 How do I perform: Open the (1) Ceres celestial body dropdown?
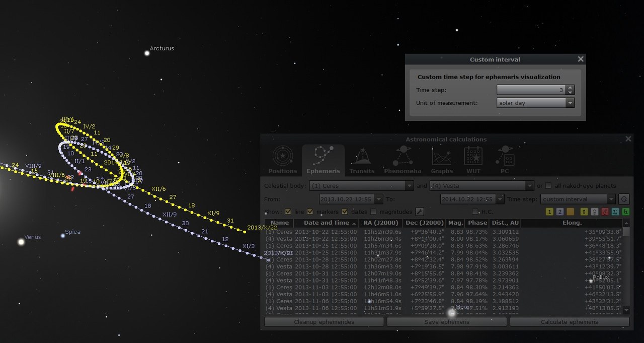[361, 185]
